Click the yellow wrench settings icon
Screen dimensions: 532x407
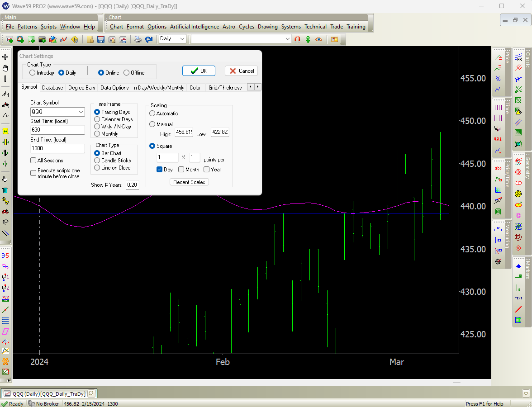tap(5, 201)
